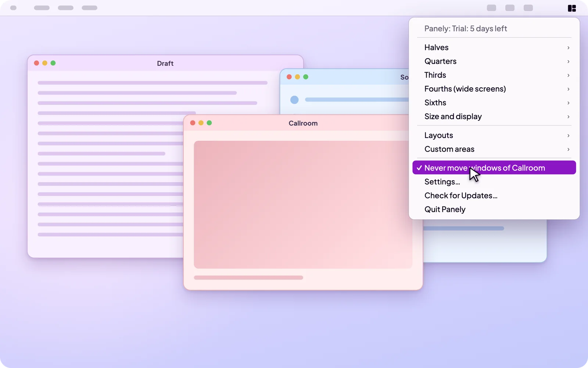Click second placeholder menu in menu bar
Screen dimensions: 588x368
[66, 8]
